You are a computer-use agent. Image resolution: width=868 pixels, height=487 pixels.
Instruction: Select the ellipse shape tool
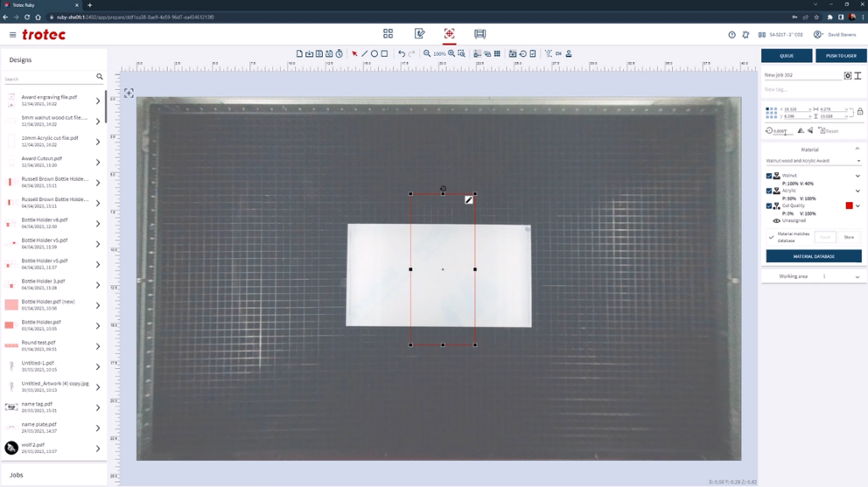click(375, 53)
